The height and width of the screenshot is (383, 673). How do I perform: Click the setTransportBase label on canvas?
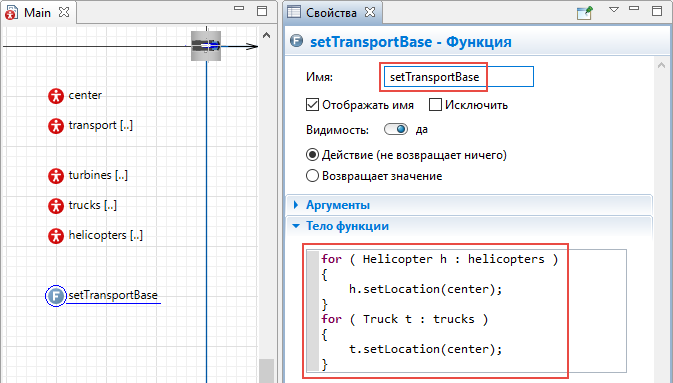coord(113,295)
